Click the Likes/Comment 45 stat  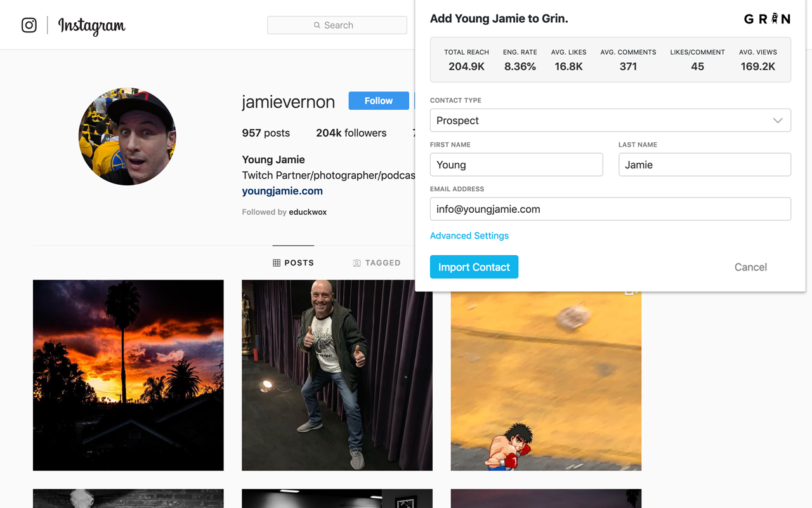pos(697,60)
